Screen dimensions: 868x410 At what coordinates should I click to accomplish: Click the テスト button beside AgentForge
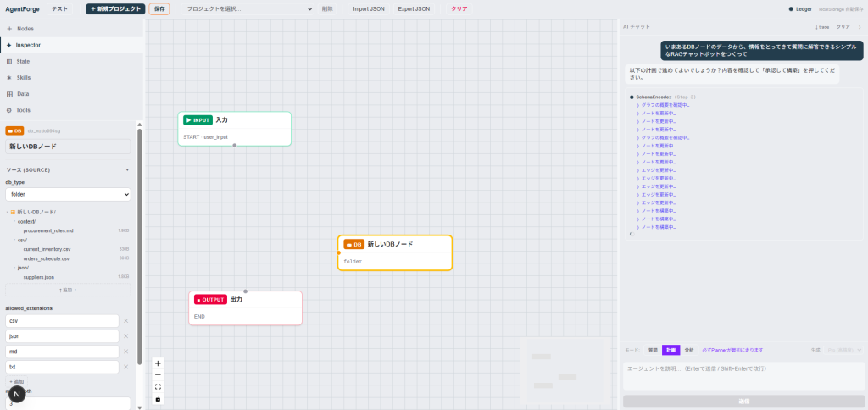click(58, 8)
